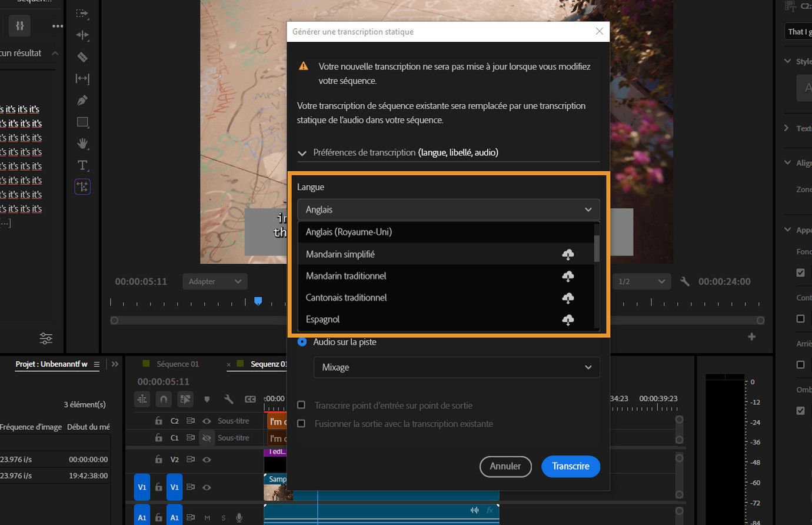Image resolution: width=812 pixels, height=525 pixels.
Task: Open timeline settings with the wrench icon
Action: point(229,398)
